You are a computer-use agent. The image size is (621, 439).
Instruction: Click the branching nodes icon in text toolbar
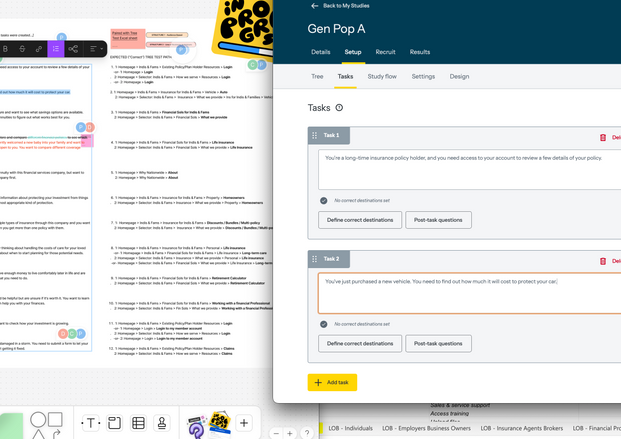click(x=73, y=49)
